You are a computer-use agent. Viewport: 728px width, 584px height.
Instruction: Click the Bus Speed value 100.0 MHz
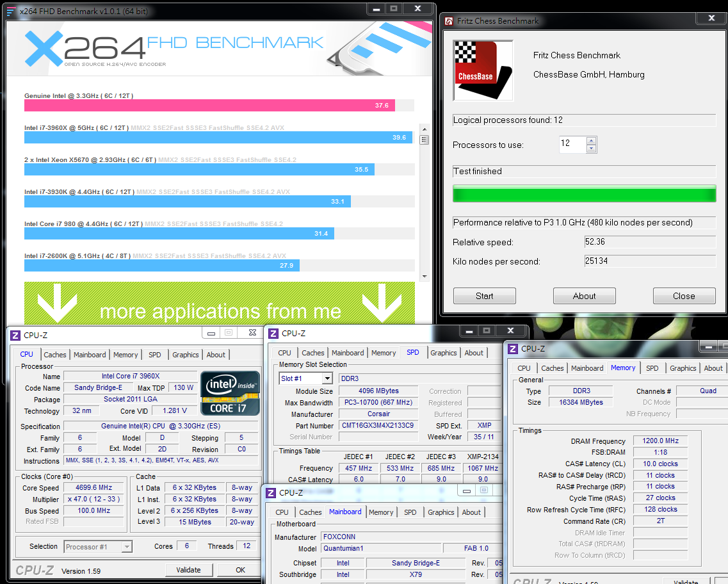click(x=93, y=510)
